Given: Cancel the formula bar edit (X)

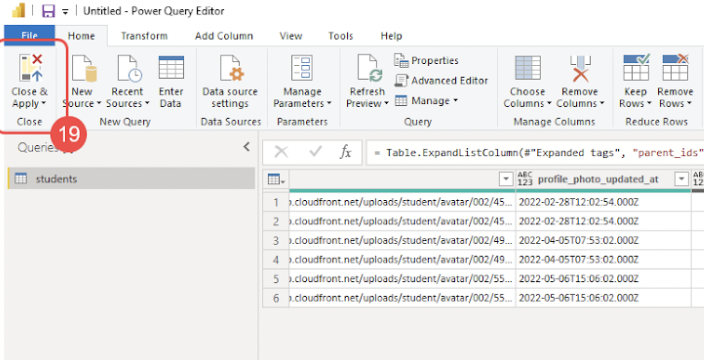Looking at the screenshot, I should tap(281, 152).
